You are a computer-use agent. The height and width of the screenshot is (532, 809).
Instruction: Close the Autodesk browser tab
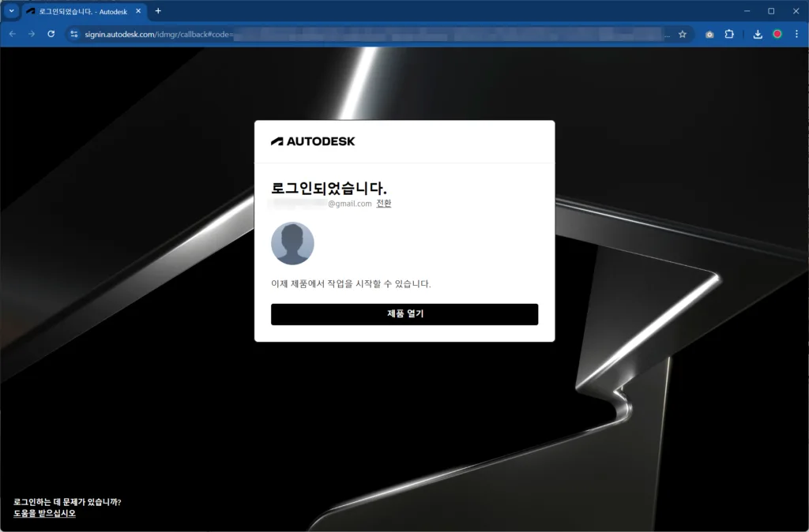click(138, 11)
